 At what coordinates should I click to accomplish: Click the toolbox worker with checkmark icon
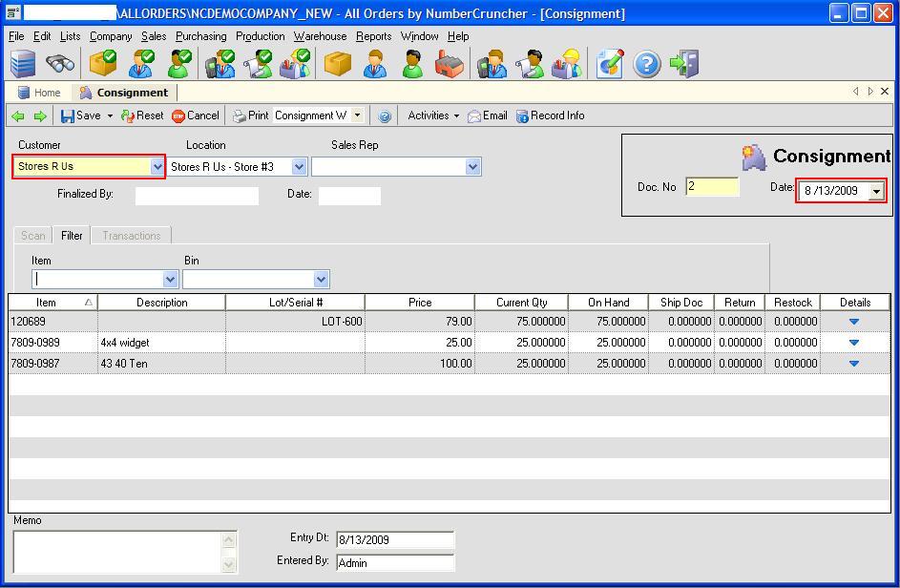click(295, 63)
